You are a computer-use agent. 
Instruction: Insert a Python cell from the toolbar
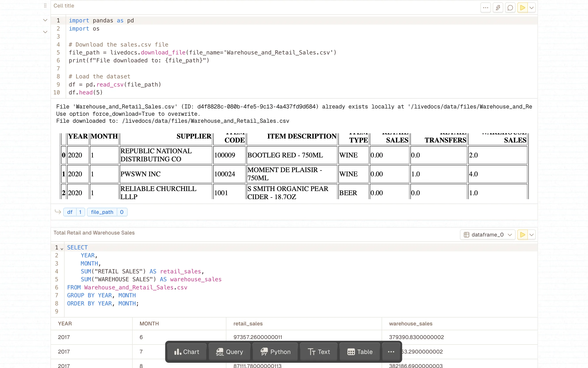click(275, 352)
